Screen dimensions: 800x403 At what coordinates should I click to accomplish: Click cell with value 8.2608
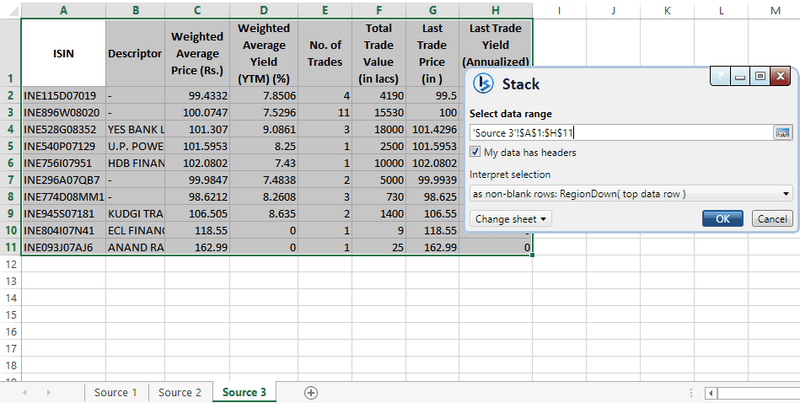[x=264, y=196]
